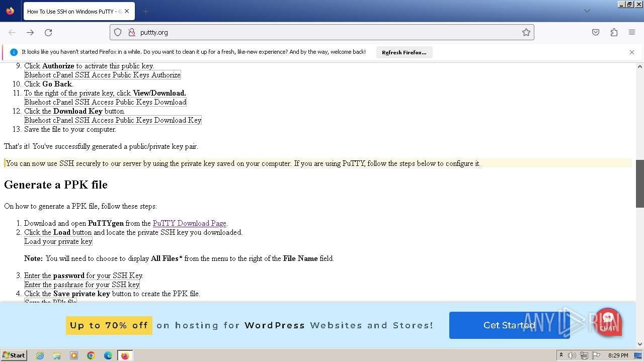The image size is (644, 362).
Task: Launch Internet Explorer from the taskbar
Action: 40,355
